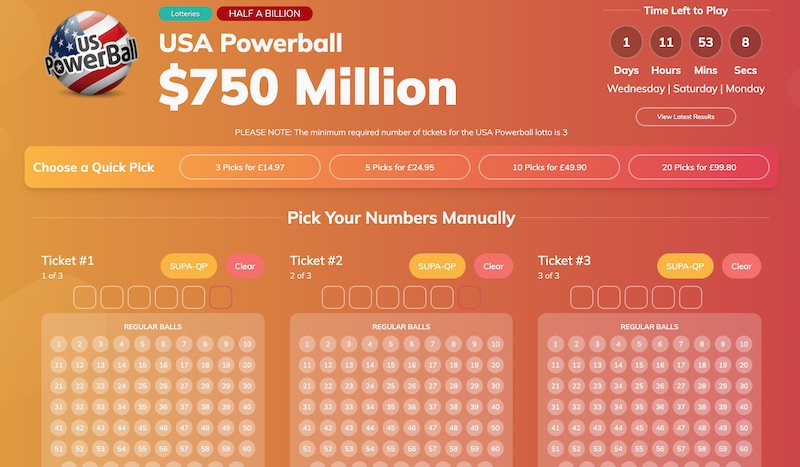Click the HALF A BILLION badge

pyautogui.click(x=264, y=13)
